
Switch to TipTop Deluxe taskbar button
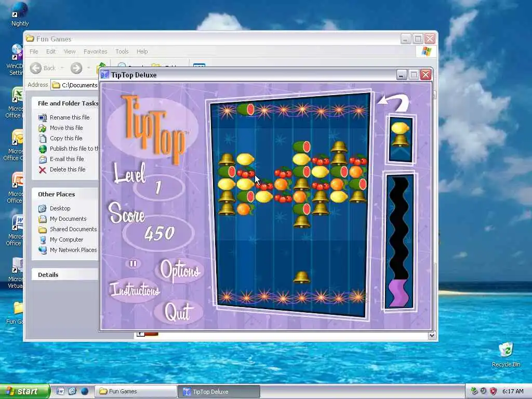219,392
